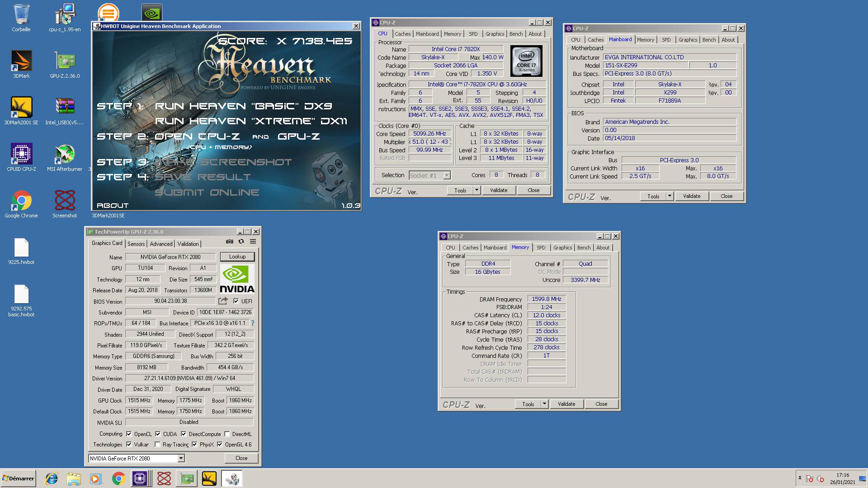Open the Corbeille recycle bin icon
868x488 pixels.
click(x=21, y=18)
